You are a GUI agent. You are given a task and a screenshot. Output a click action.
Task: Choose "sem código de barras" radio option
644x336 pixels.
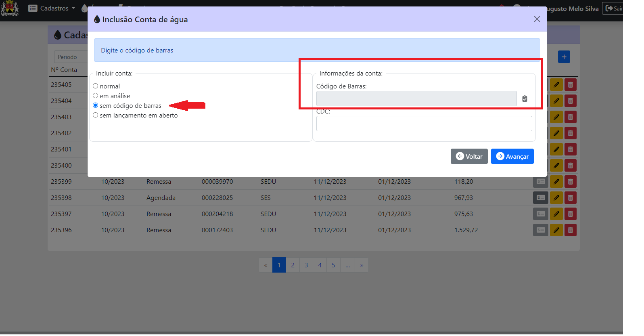click(96, 105)
